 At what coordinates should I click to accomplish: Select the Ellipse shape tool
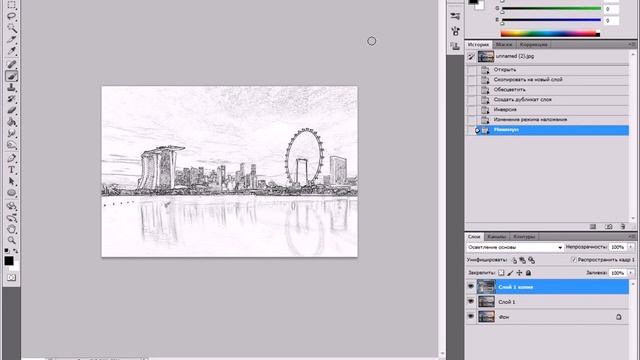click(x=11, y=193)
